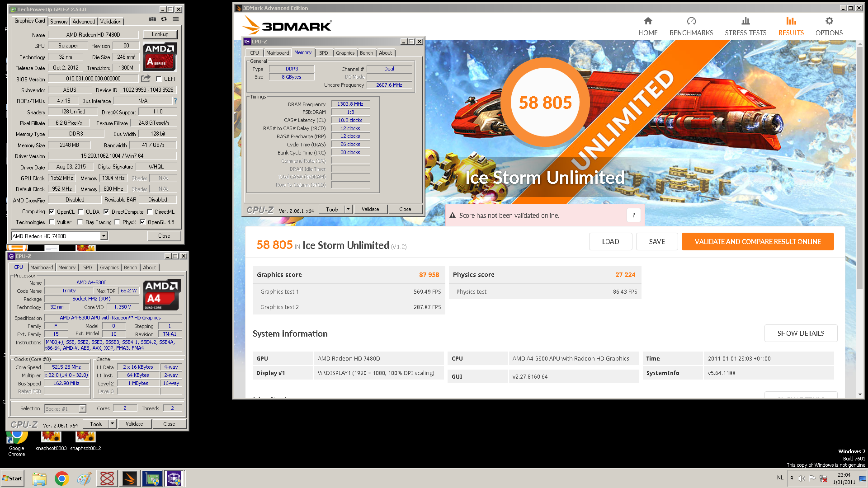Open Windows Explorer from taskbar
The image size is (868, 488).
click(39, 479)
